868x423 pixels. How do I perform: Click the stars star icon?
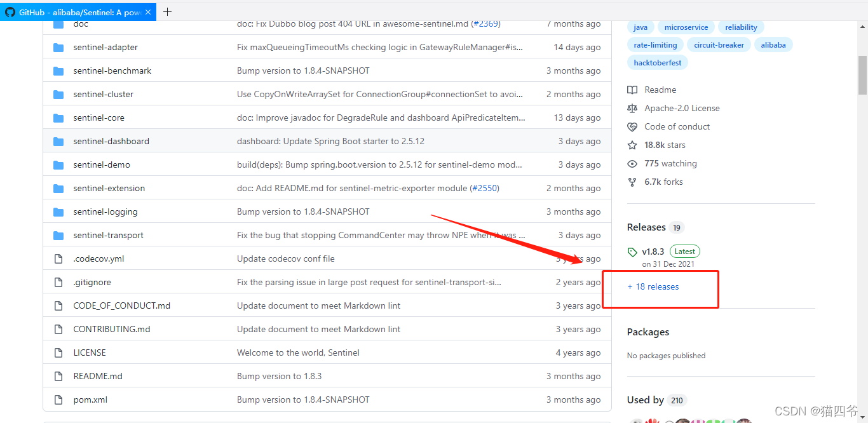[x=632, y=145]
